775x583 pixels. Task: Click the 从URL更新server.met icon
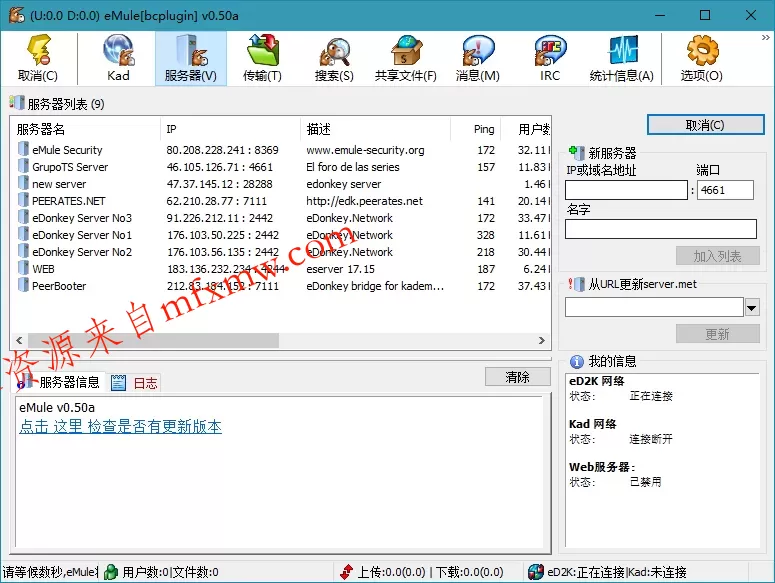pyautogui.click(x=576, y=284)
